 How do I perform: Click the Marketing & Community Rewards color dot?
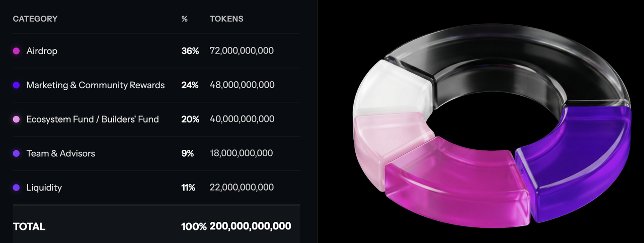(x=16, y=85)
